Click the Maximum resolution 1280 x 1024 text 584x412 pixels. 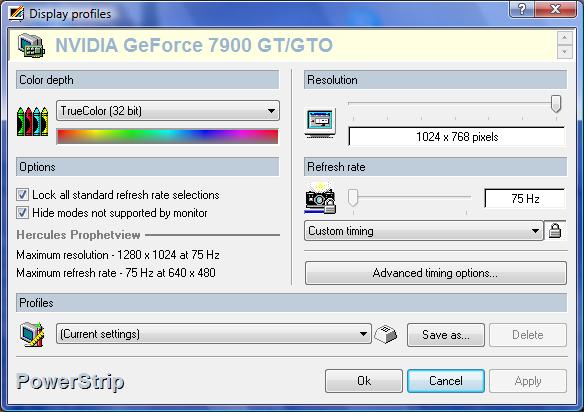pos(118,255)
